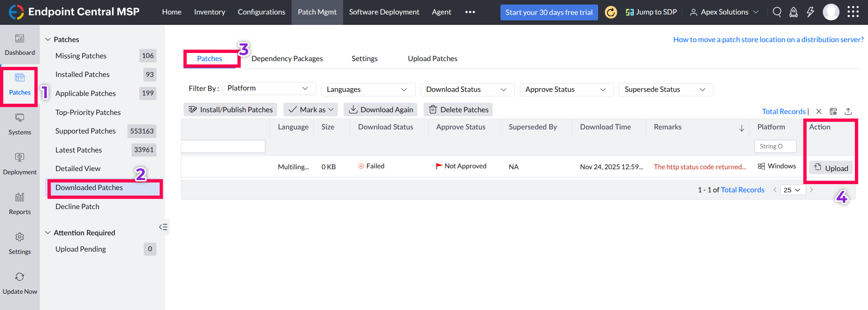Collapse the Attention Required section
The image size is (868, 310).
48,233
